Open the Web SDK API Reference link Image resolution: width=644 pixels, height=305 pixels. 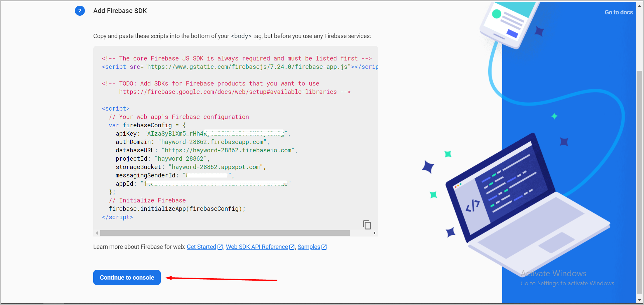(x=257, y=247)
